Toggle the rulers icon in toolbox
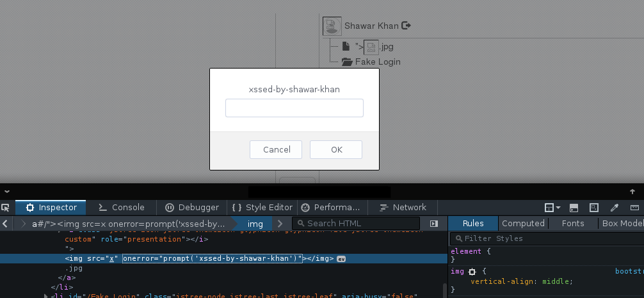The width and height of the screenshot is (644, 298). (634, 208)
